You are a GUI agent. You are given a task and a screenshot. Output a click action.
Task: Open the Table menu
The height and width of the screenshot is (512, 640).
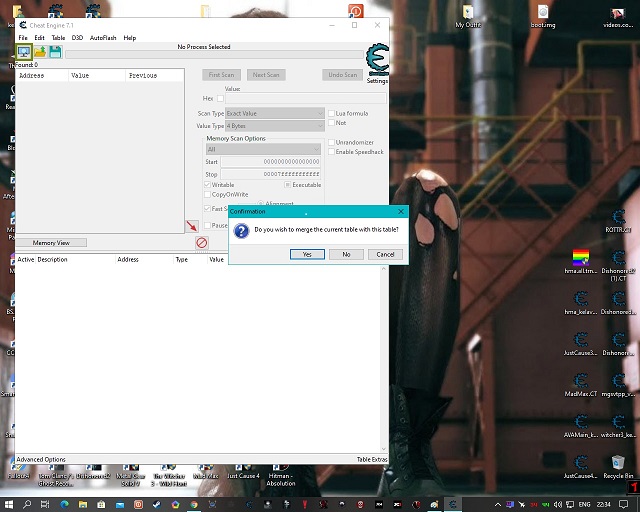58,37
